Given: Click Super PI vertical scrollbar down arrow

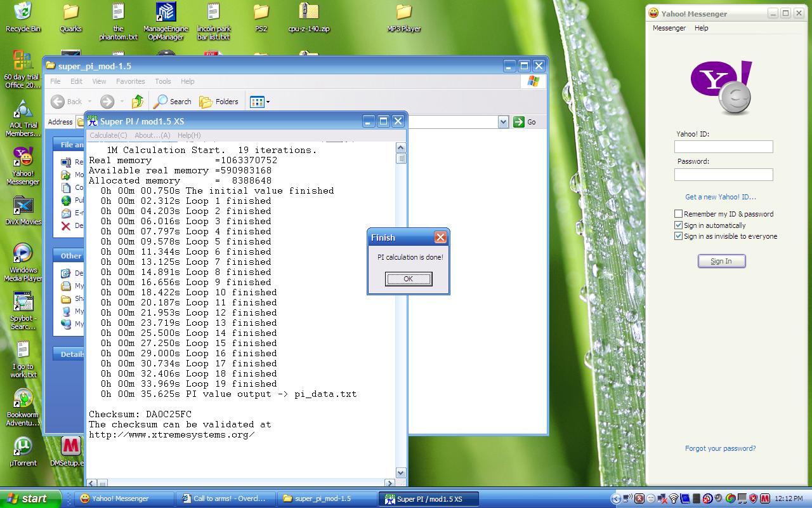Looking at the screenshot, I should pyautogui.click(x=400, y=472).
